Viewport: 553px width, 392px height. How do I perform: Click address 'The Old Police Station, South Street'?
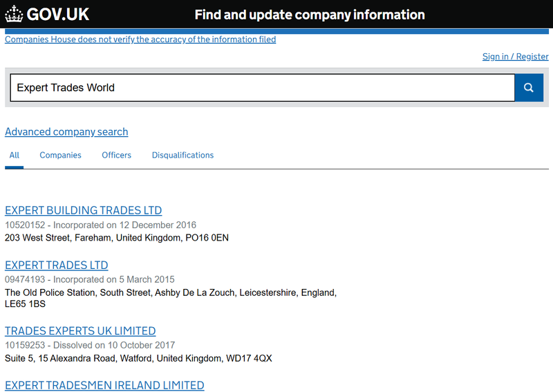point(77,292)
